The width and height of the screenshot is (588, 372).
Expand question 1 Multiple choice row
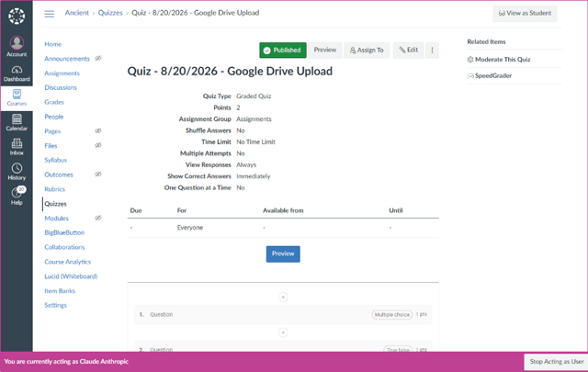pyautogui.click(x=283, y=315)
